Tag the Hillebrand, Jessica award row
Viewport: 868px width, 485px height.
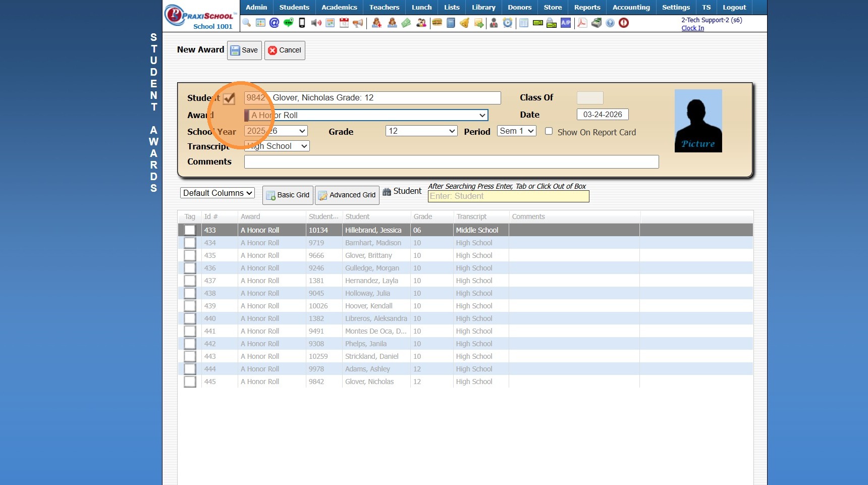(190, 230)
